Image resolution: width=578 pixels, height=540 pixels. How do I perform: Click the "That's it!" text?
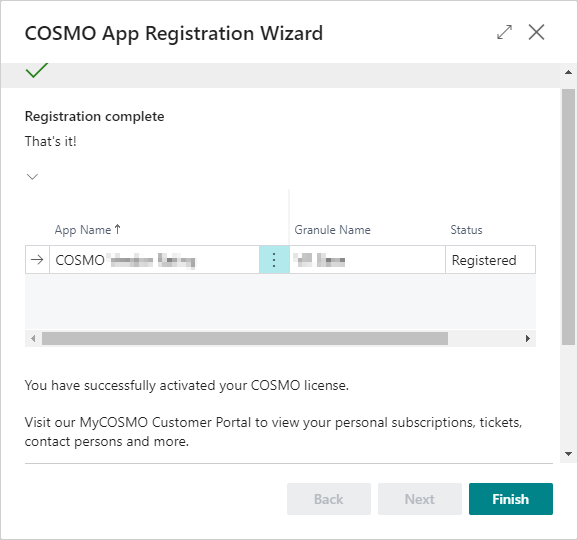pos(51,142)
